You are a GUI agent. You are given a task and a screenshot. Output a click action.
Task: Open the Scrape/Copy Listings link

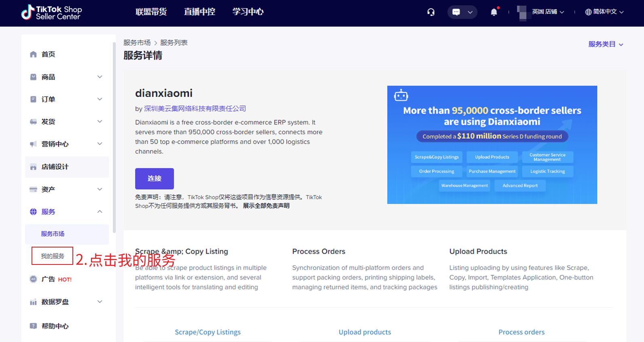pyautogui.click(x=208, y=332)
